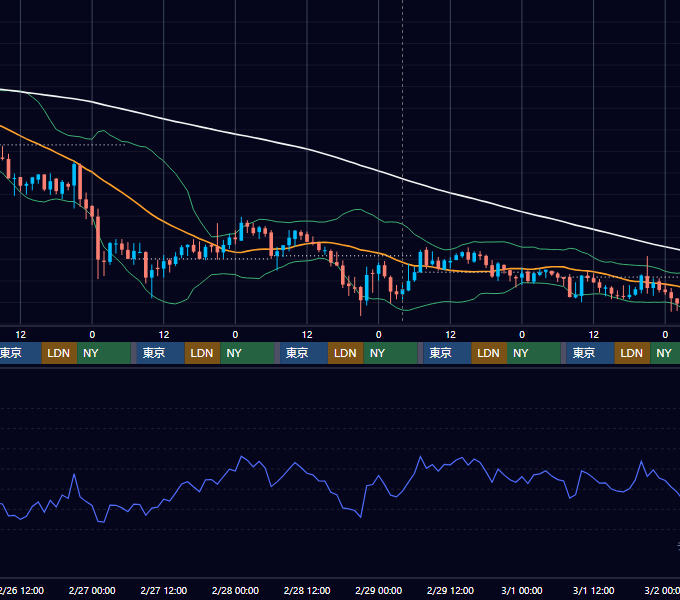The image size is (680, 600).
Task: Click the NY session block starting before 2/28 00:00
Action: (247, 353)
